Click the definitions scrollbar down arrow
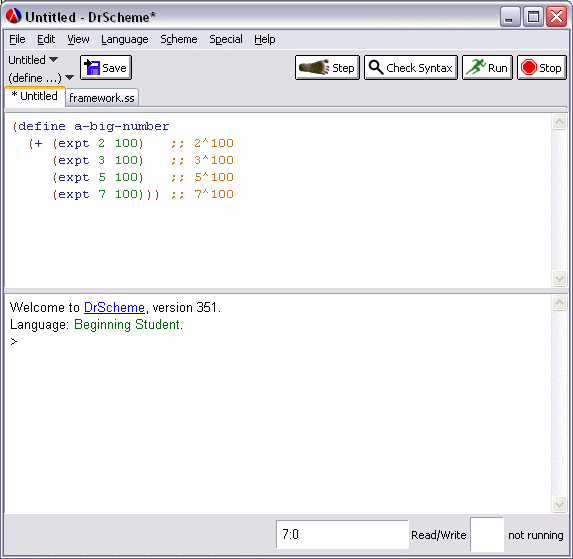 coord(559,279)
